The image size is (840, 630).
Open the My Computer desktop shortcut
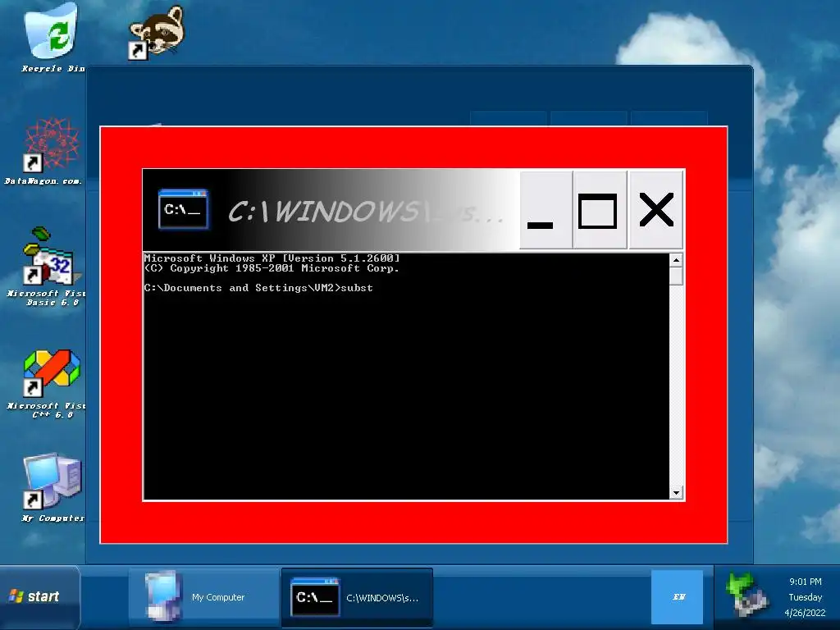click(52, 487)
